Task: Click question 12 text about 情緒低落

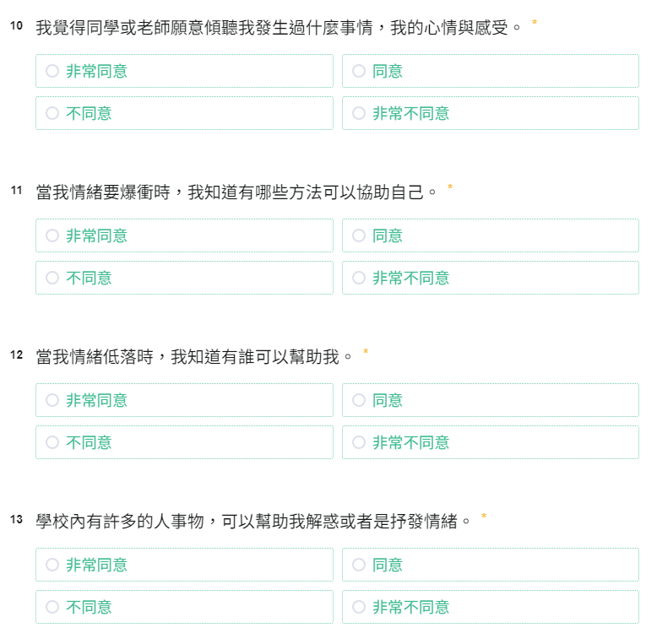Action: tap(194, 357)
